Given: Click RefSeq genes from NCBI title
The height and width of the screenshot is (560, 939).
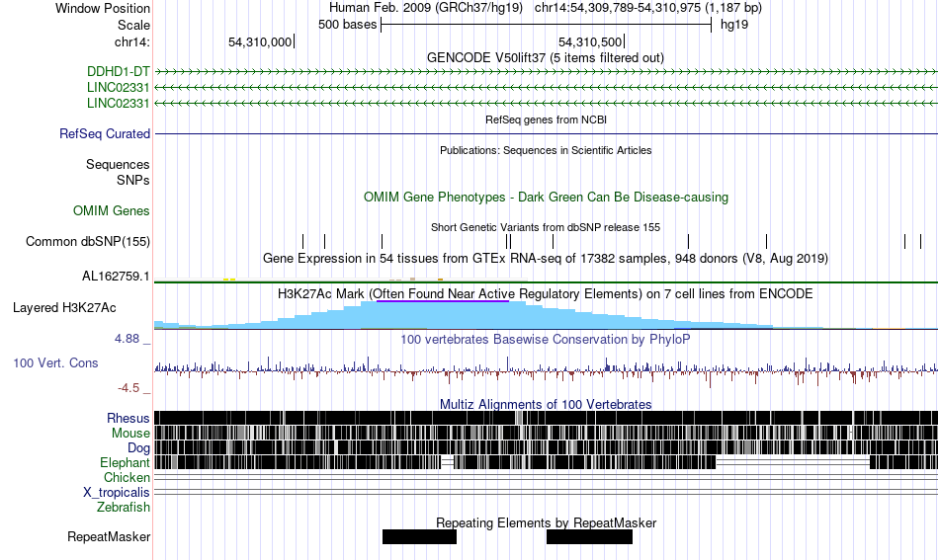Looking at the screenshot, I should [546, 120].
